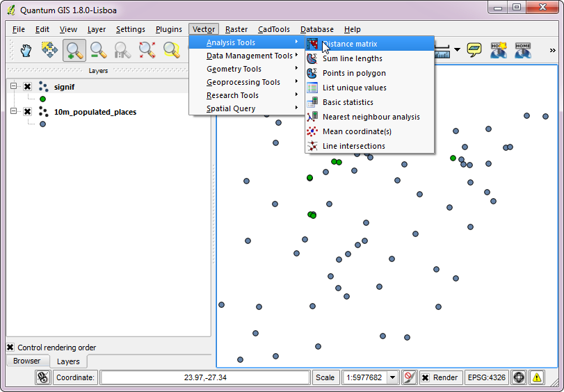Open the View menu
This screenshot has height=392, width=564.
[68, 29]
